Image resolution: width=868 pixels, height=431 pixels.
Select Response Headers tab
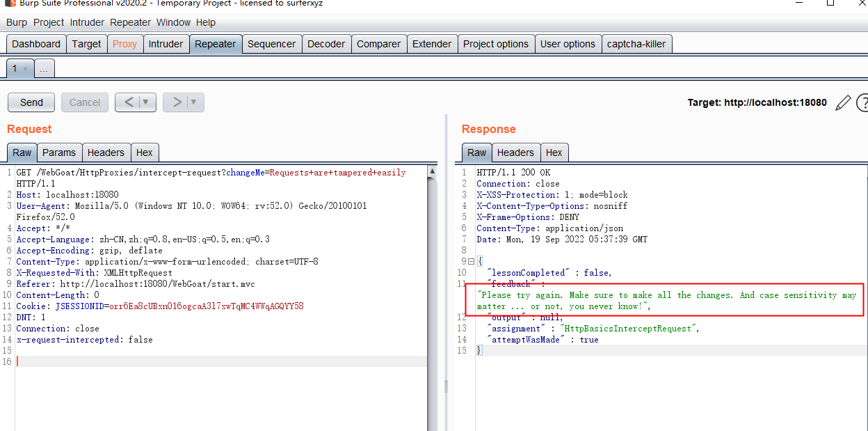515,152
